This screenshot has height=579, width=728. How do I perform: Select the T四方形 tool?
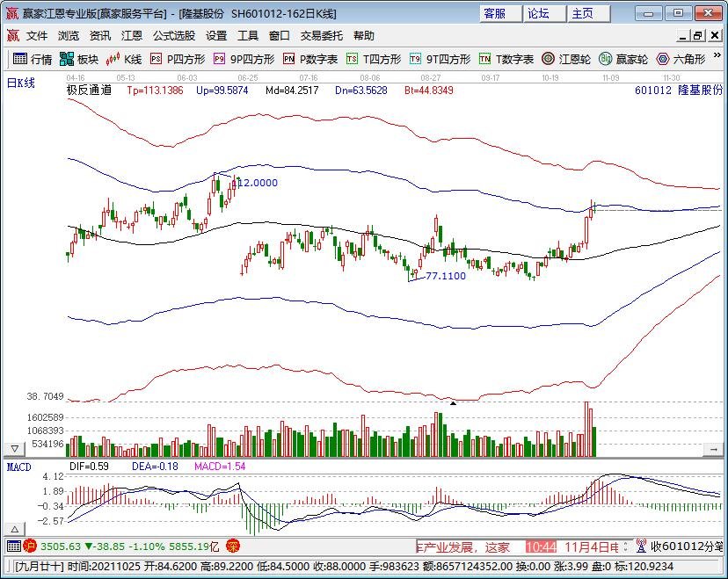click(x=374, y=59)
